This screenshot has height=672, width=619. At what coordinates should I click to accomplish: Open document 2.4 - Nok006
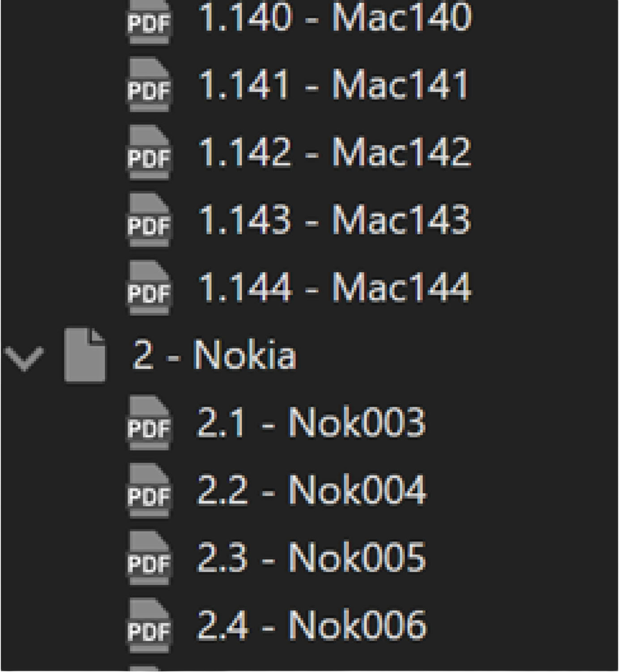(x=312, y=625)
